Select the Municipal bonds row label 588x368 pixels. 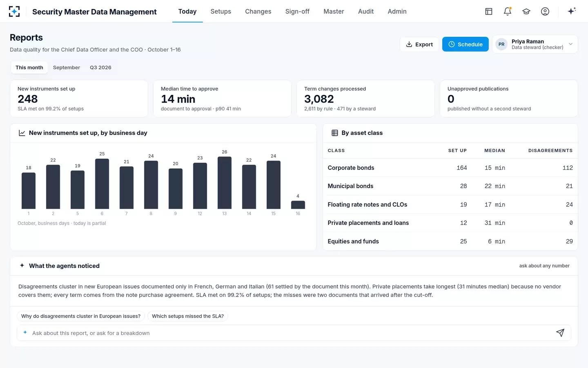(x=350, y=186)
